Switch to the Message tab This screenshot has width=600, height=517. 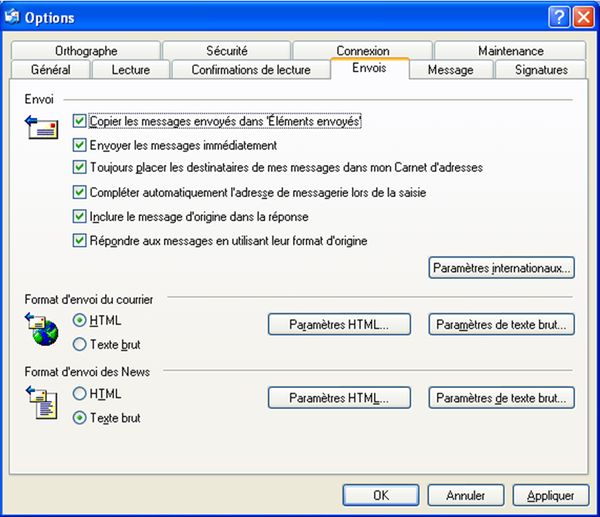(x=450, y=70)
